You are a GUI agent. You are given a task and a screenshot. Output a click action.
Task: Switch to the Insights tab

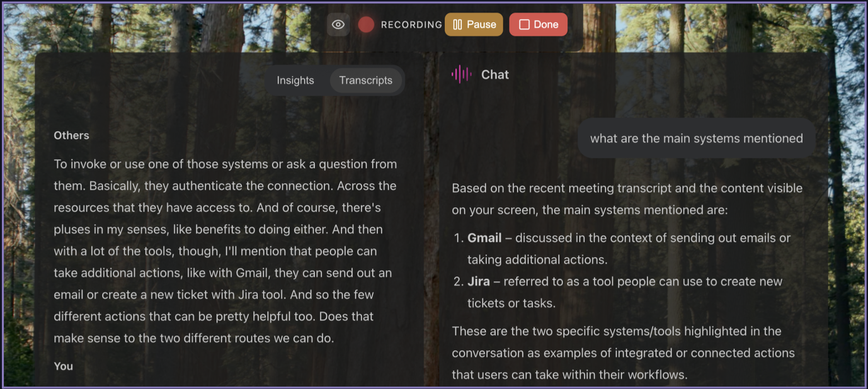pos(295,81)
